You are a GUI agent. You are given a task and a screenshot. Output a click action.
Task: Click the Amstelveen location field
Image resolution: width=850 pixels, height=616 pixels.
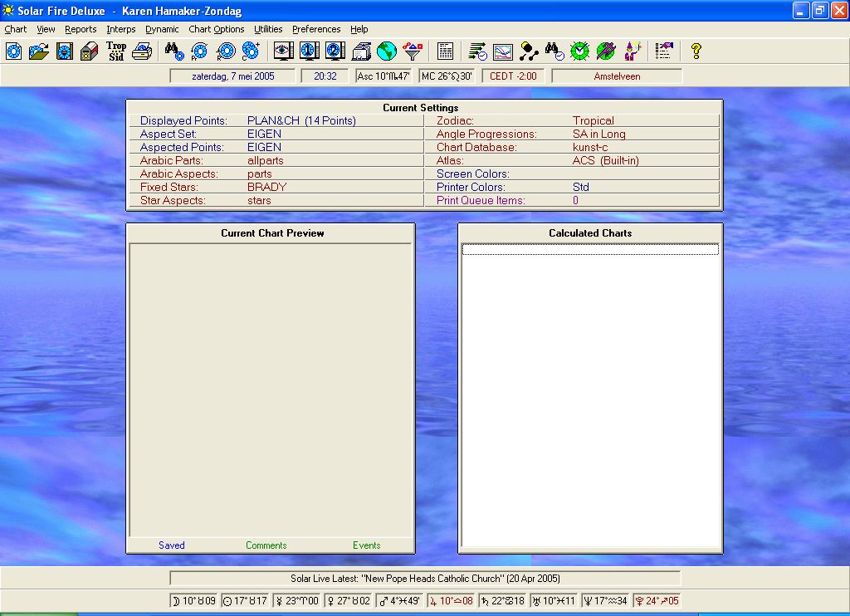pos(617,76)
